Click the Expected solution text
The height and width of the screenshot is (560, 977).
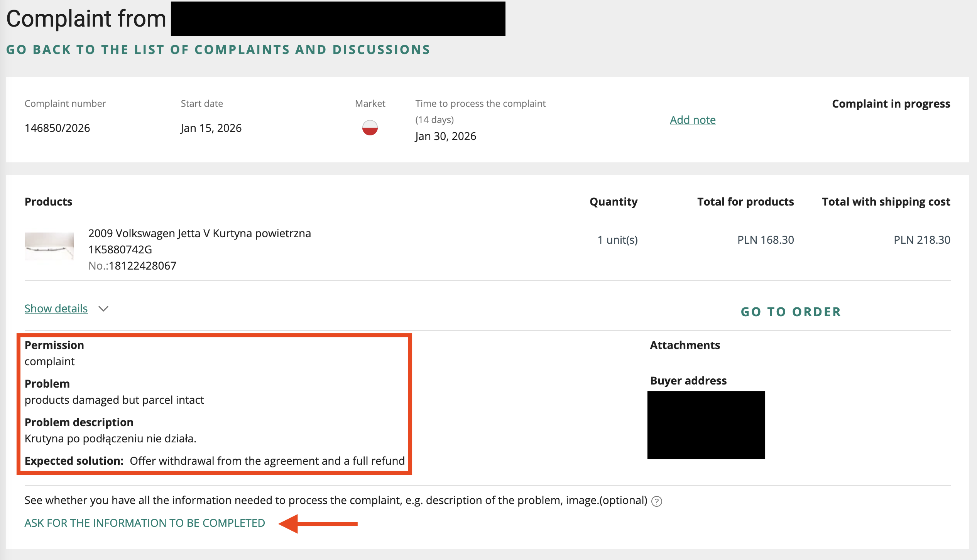[x=267, y=461]
